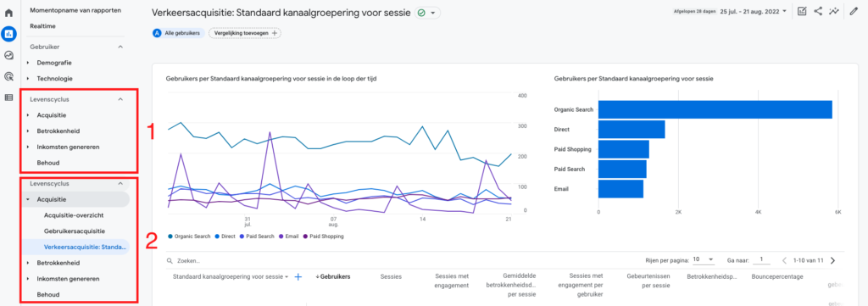Open the Advertising target icon
The image size is (868, 306).
pyautogui.click(x=8, y=77)
